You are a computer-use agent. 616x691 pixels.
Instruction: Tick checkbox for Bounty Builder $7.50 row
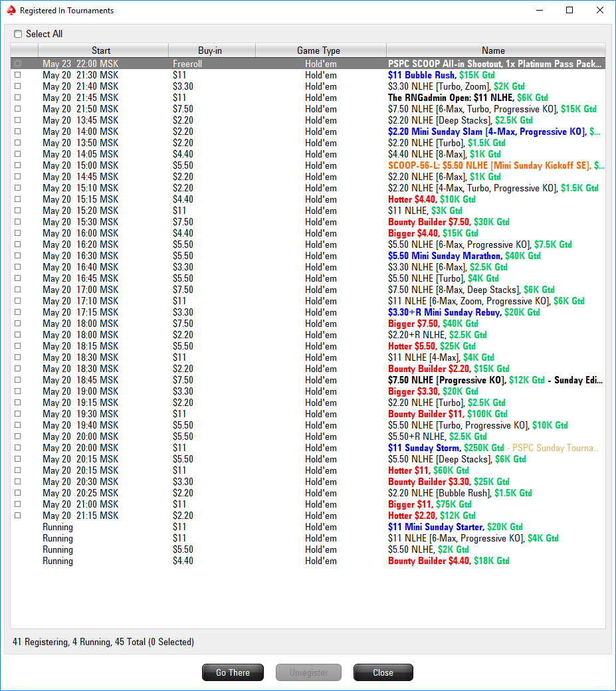(18, 222)
